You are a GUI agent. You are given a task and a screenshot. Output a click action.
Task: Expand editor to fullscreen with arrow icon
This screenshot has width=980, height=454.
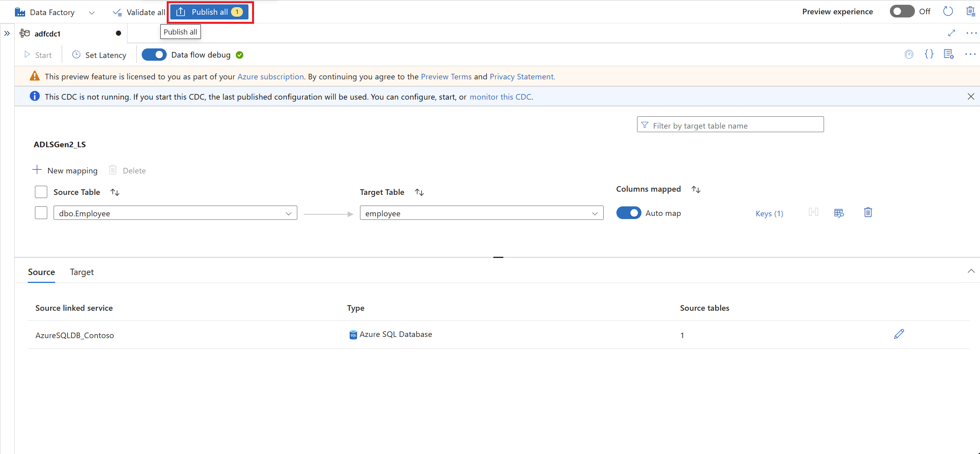(x=951, y=33)
